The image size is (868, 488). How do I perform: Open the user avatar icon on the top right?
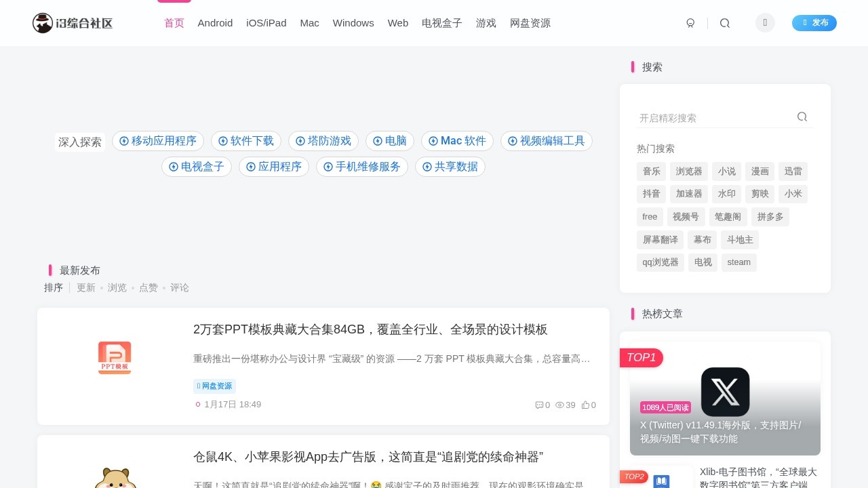[x=765, y=22]
